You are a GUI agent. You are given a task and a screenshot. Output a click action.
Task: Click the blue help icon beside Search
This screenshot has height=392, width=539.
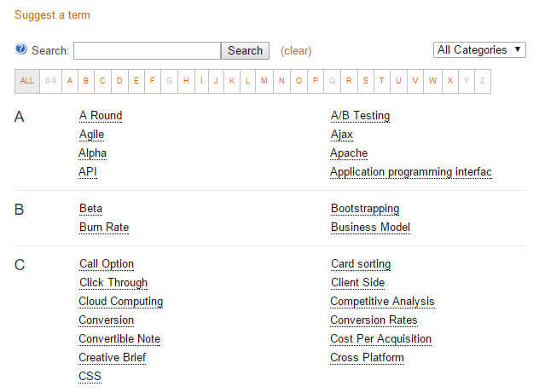pos(21,49)
